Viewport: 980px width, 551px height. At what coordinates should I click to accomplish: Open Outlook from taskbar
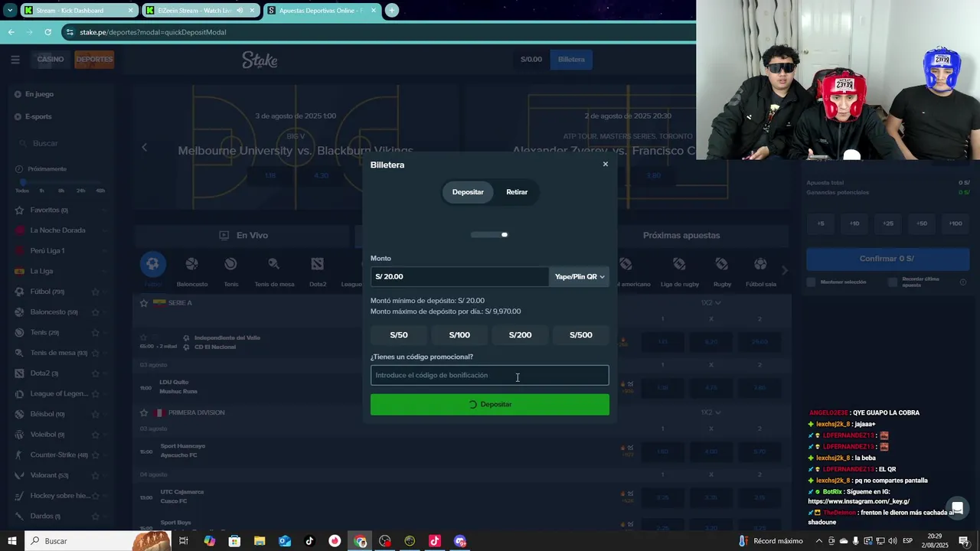(285, 541)
